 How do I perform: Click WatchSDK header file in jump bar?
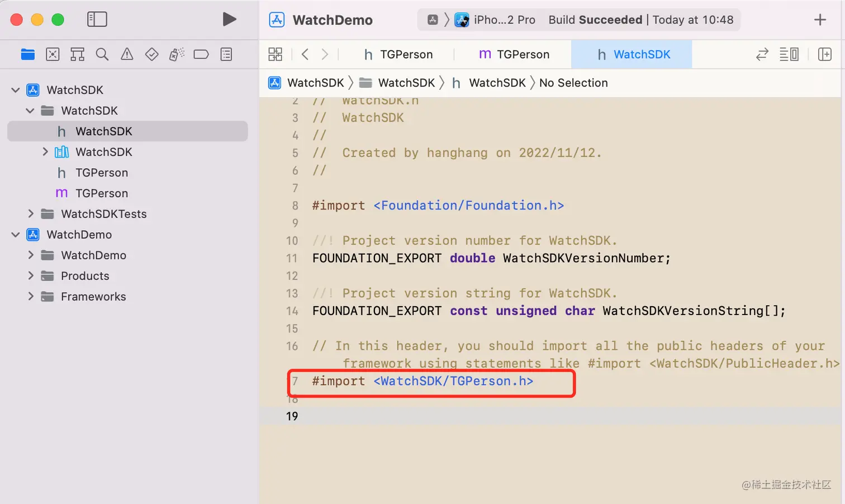point(488,83)
